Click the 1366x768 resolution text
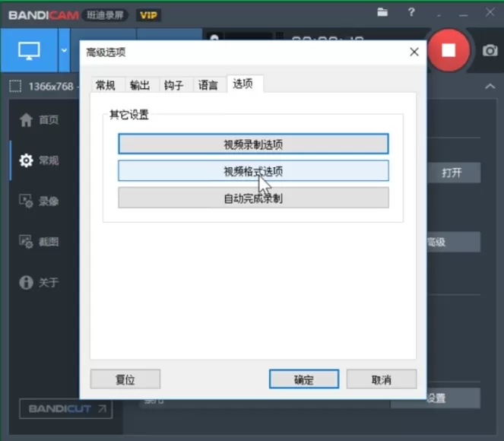 [51, 87]
